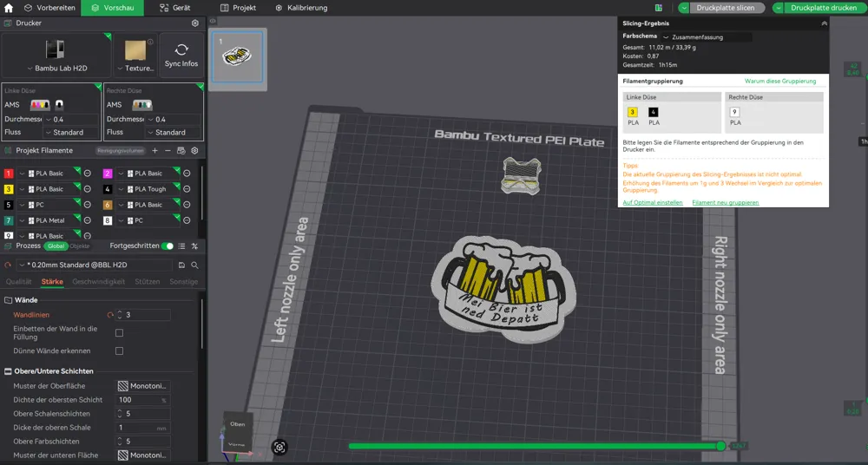
Task: Open printer settings gear in Drucker panel
Action: pos(194,23)
